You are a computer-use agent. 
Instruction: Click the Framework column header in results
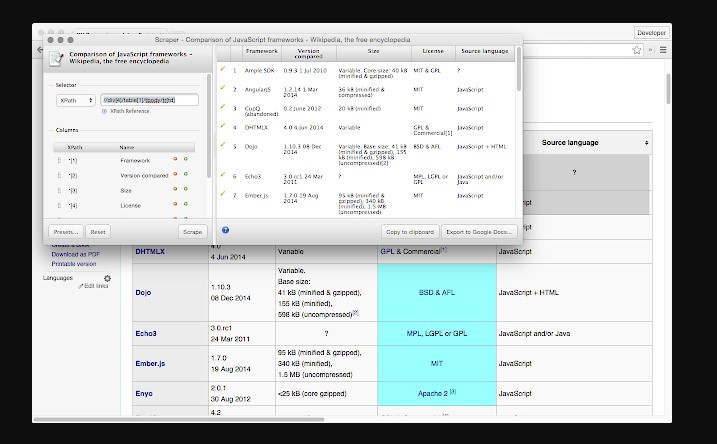[x=262, y=53]
